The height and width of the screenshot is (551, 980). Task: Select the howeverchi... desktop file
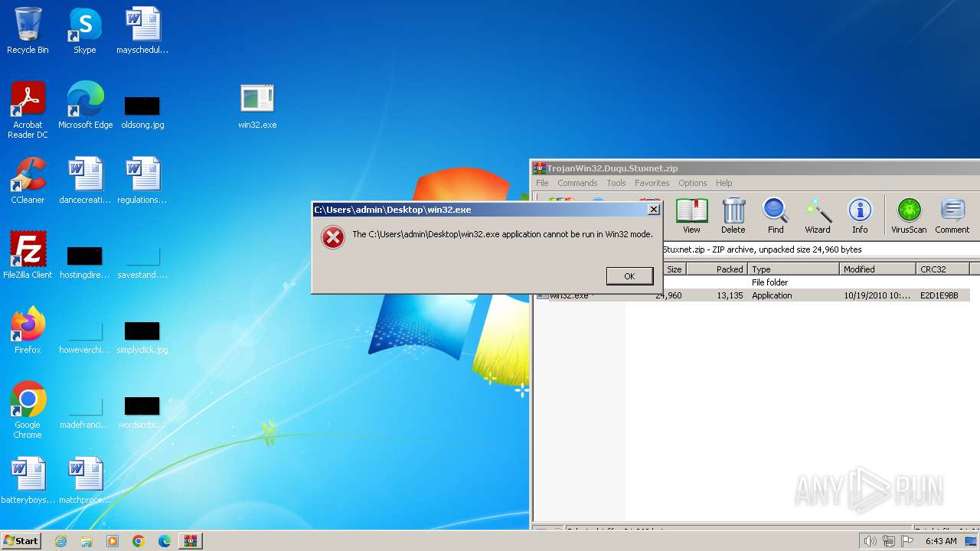(x=85, y=337)
